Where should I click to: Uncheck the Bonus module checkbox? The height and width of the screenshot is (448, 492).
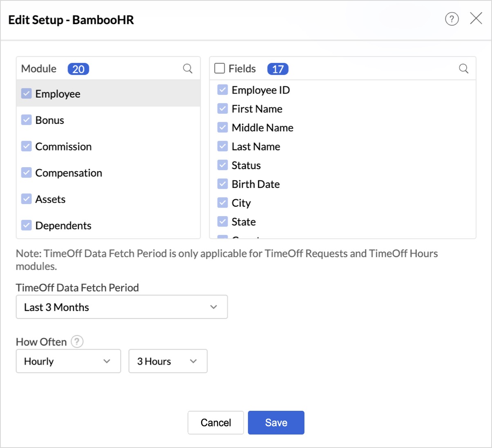[x=27, y=120]
